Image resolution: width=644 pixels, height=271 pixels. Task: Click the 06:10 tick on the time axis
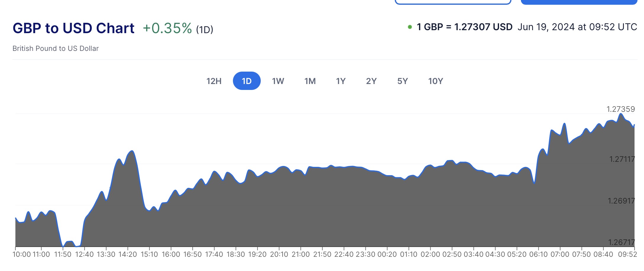pyautogui.click(x=538, y=254)
